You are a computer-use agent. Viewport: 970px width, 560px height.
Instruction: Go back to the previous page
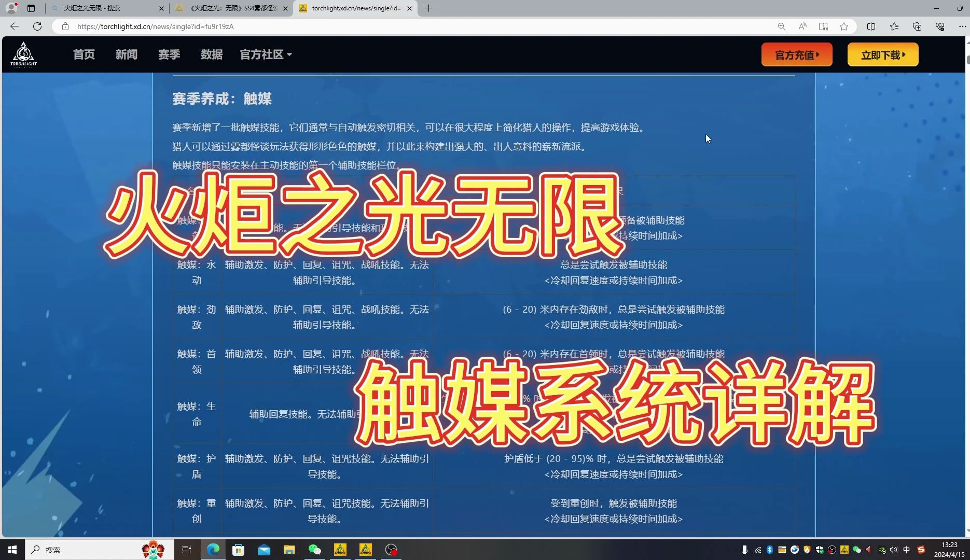(14, 26)
